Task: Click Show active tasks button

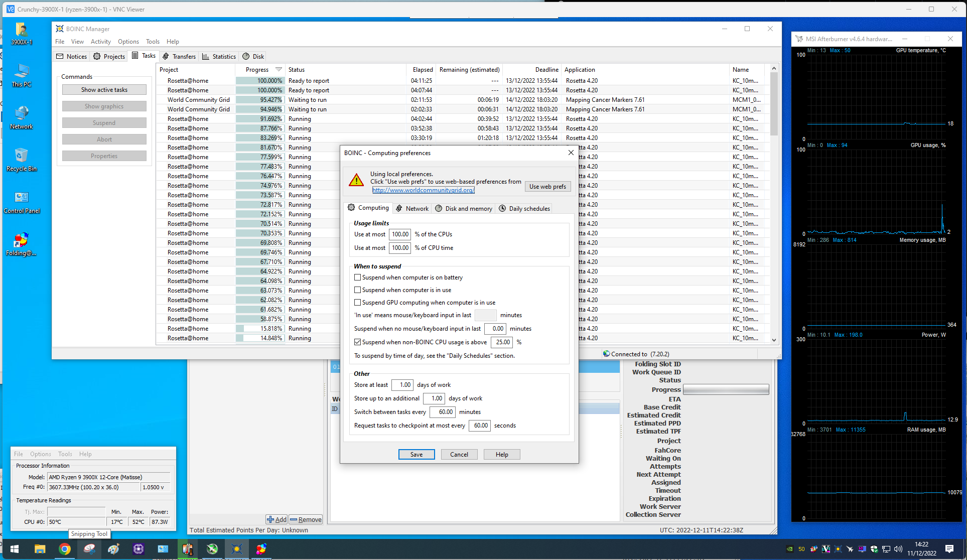Action: pyautogui.click(x=104, y=90)
